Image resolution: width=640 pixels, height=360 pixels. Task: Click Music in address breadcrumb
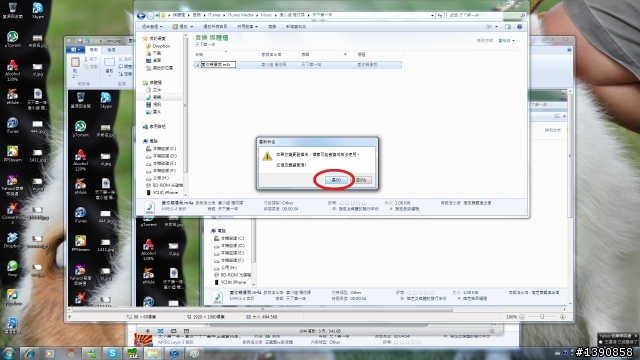pyautogui.click(x=266, y=15)
